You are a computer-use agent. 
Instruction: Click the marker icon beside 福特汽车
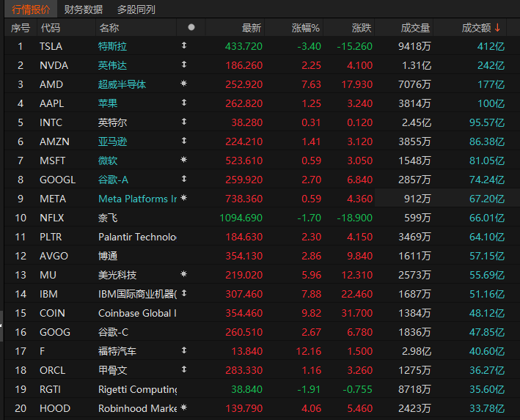click(184, 351)
